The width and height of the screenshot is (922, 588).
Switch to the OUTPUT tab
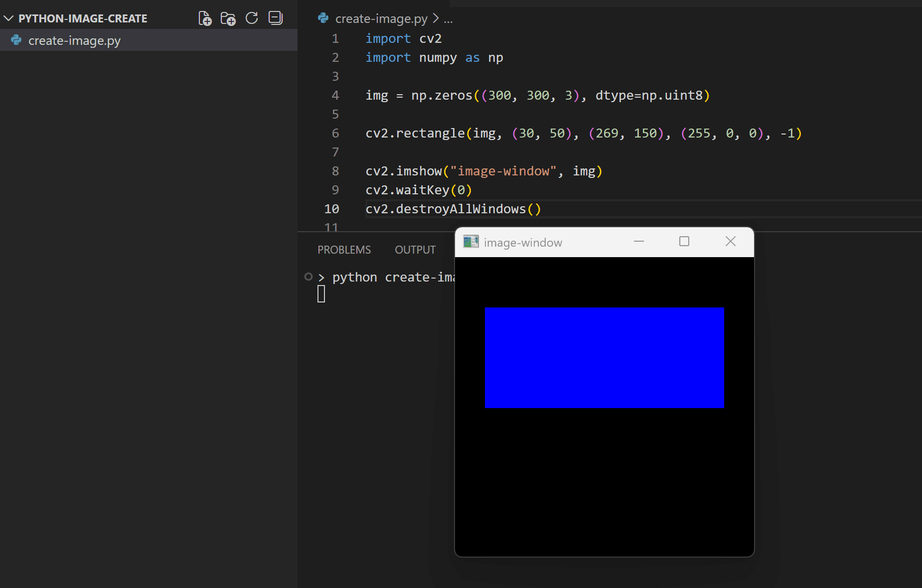click(415, 250)
